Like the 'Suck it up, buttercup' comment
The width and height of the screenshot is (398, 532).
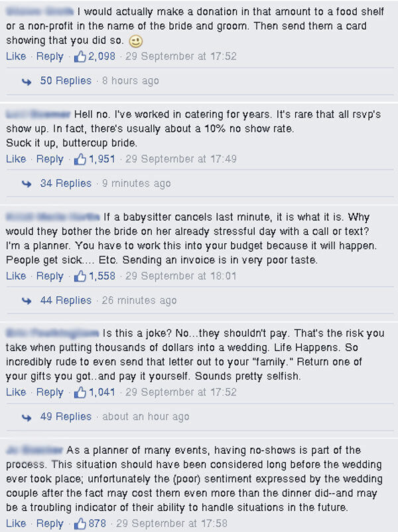(x=16, y=159)
